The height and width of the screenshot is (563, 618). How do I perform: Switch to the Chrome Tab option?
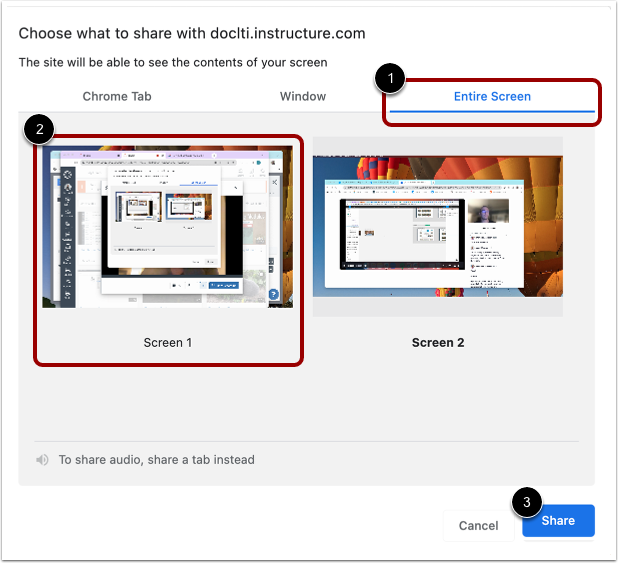coord(117,96)
